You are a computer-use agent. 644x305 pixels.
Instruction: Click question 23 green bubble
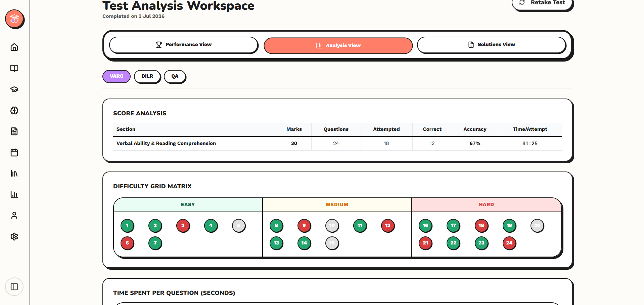(481, 243)
